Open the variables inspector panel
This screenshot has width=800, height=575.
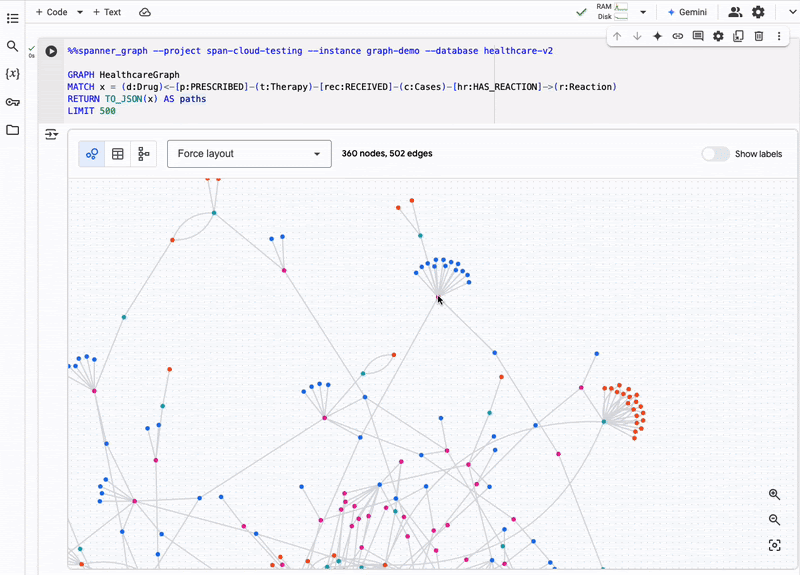tap(12, 74)
